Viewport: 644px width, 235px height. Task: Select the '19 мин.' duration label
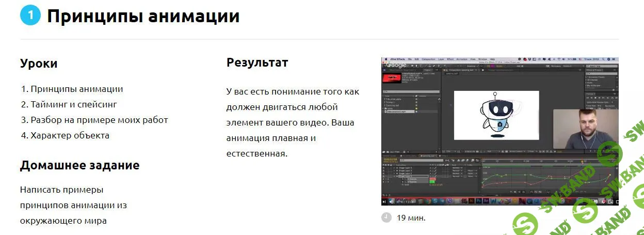[411, 218]
